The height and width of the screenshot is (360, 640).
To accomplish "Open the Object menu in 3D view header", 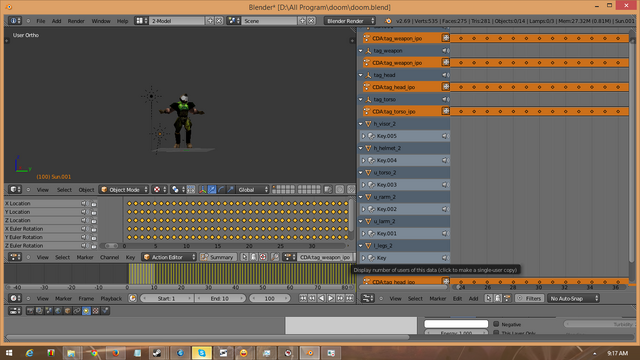I will [86, 190].
